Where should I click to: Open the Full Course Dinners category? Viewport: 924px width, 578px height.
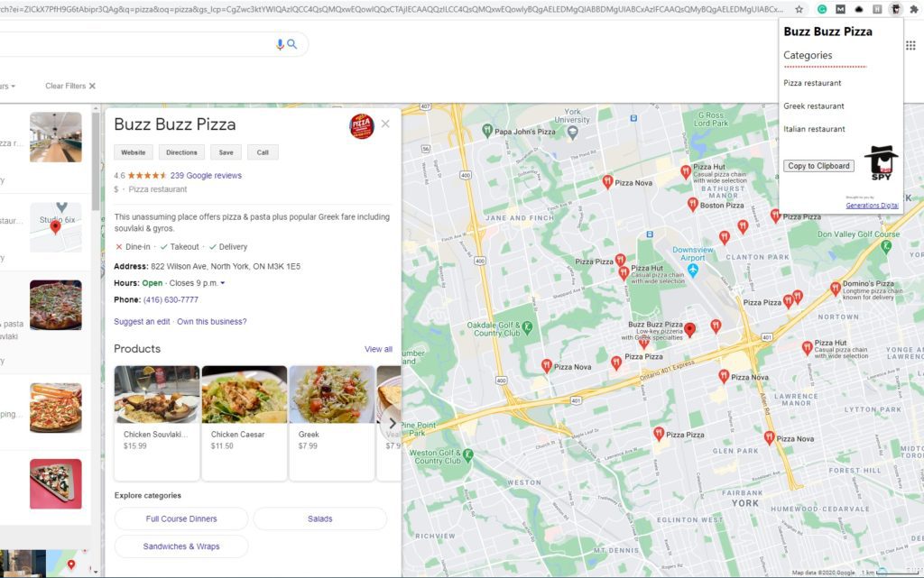[181, 518]
